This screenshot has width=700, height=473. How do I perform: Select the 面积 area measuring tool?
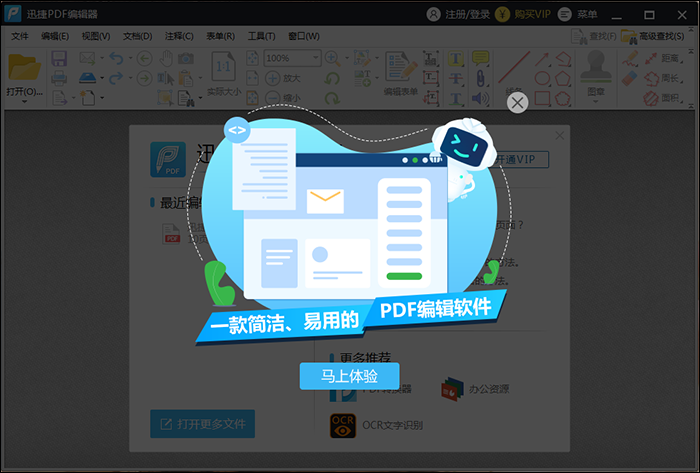pyautogui.click(x=662, y=98)
